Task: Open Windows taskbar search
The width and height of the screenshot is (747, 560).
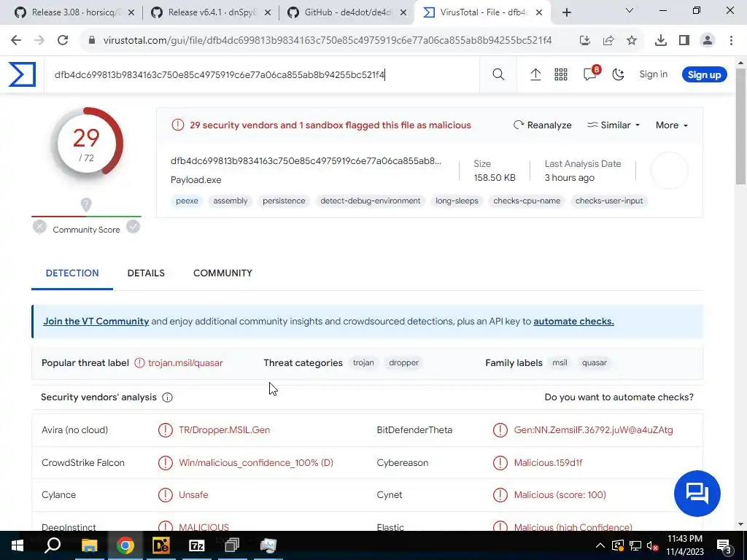Action: [53, 545]
